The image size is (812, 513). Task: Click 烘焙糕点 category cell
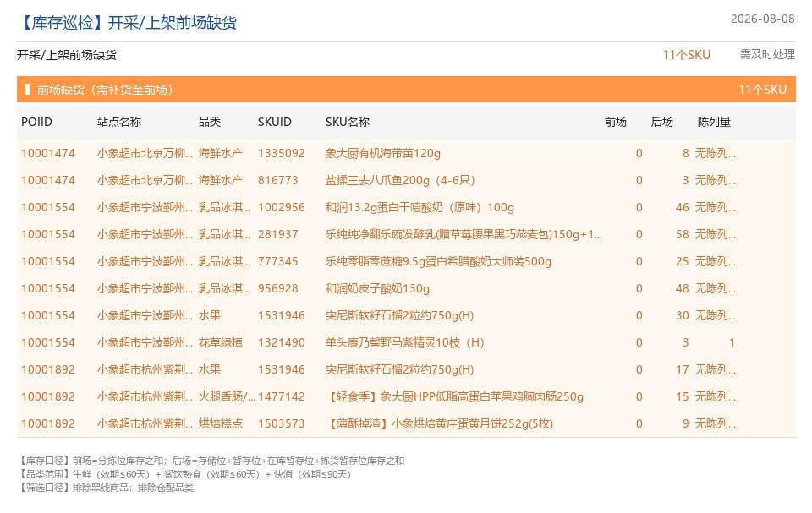(221, 423)
